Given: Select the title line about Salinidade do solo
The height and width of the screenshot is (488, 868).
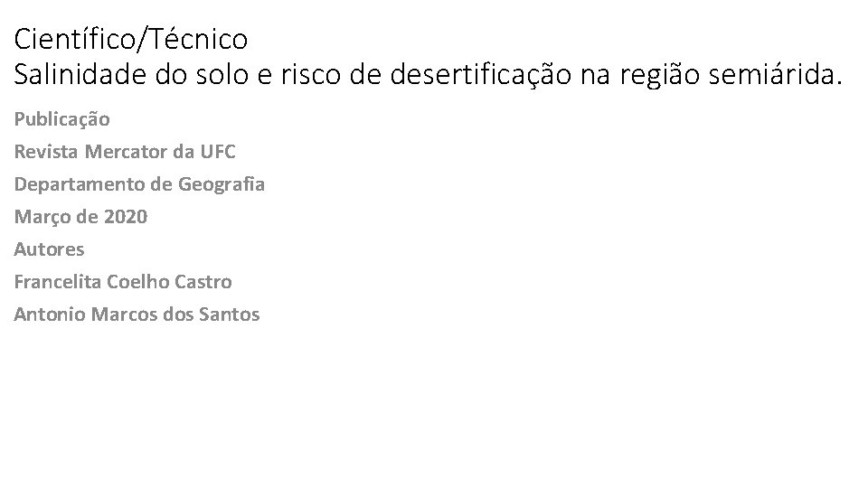Looking at the screenshot, I should [x=428, y=75].
